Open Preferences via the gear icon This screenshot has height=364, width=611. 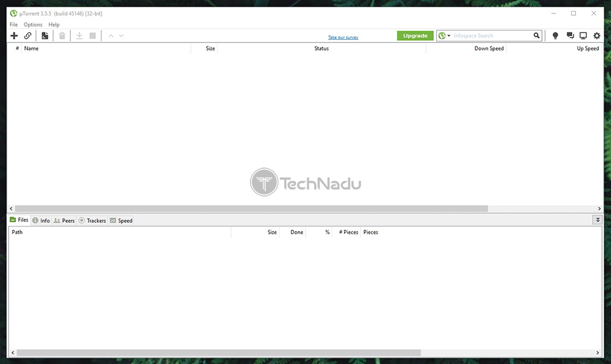click(x=596, y=35)
